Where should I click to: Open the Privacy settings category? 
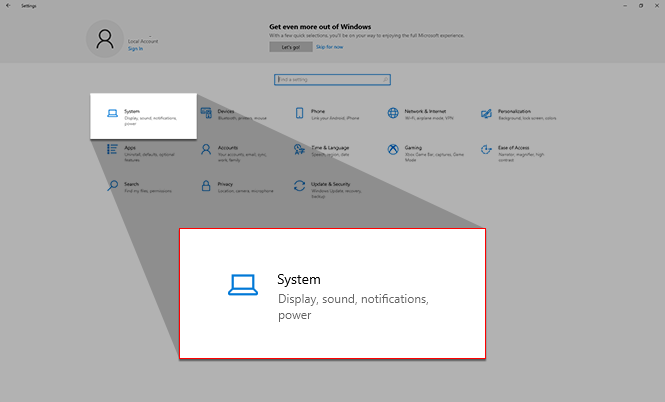[x=226, y=186]
